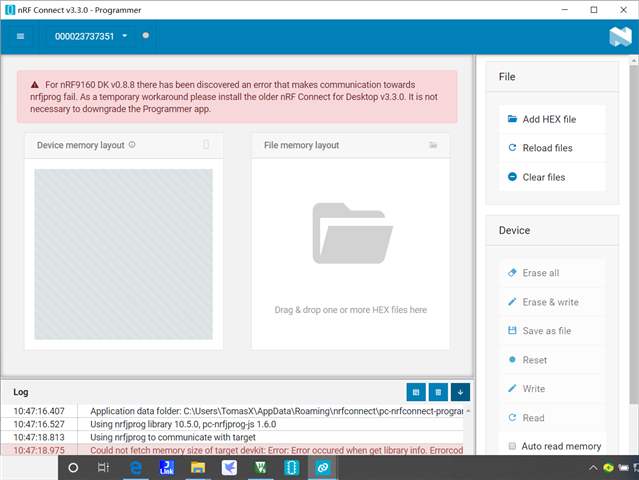The image size is (639, 480).
Task: Select log entry 'Using nrfjprog library 10.5.0'
Action: tap(232, 424)
